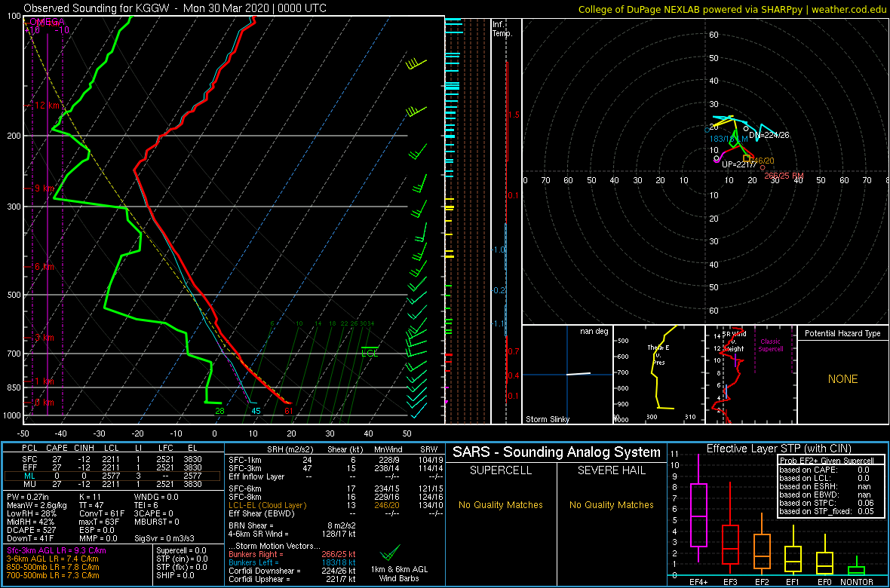This screenshot has height=588, width=890.
Task: Click the surface dewpoint value 45
Action: click(256, 411)
